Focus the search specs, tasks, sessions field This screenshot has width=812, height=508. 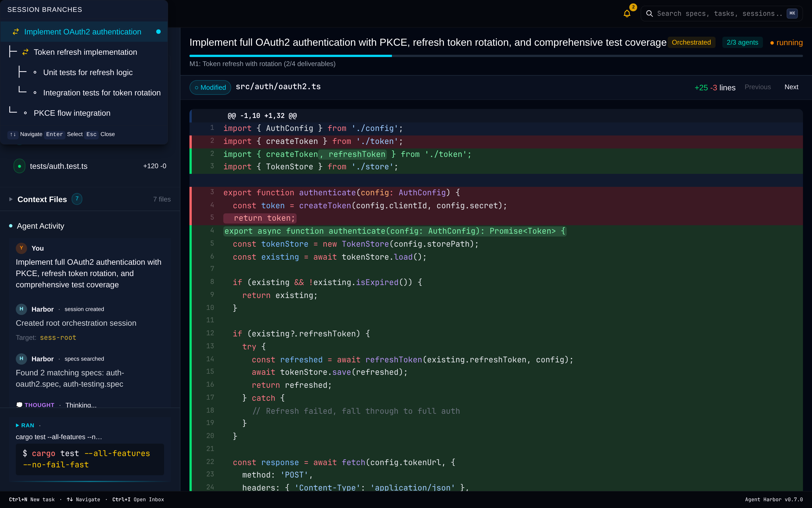[721, 14]
